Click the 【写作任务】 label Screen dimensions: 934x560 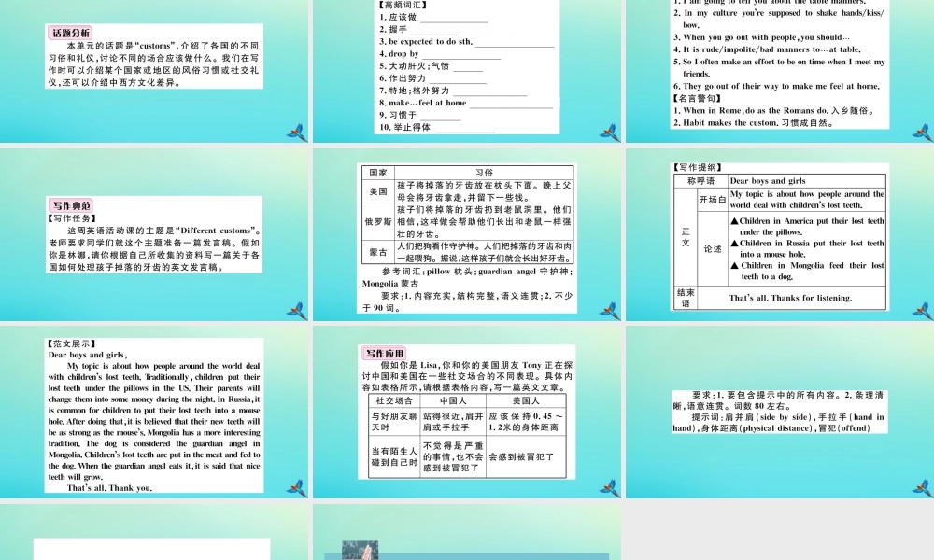[73, 218]
